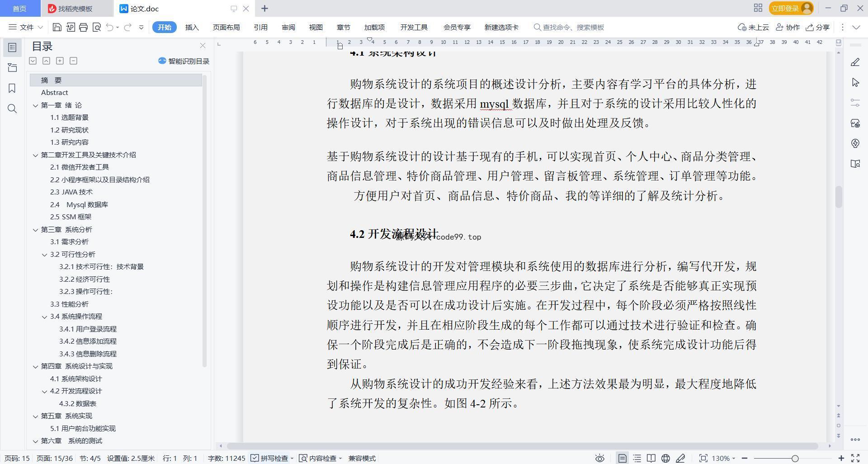
Task: Click the chapter navigation icon in left sidebar
Action: pyautogui.click(x=12, y=68)
